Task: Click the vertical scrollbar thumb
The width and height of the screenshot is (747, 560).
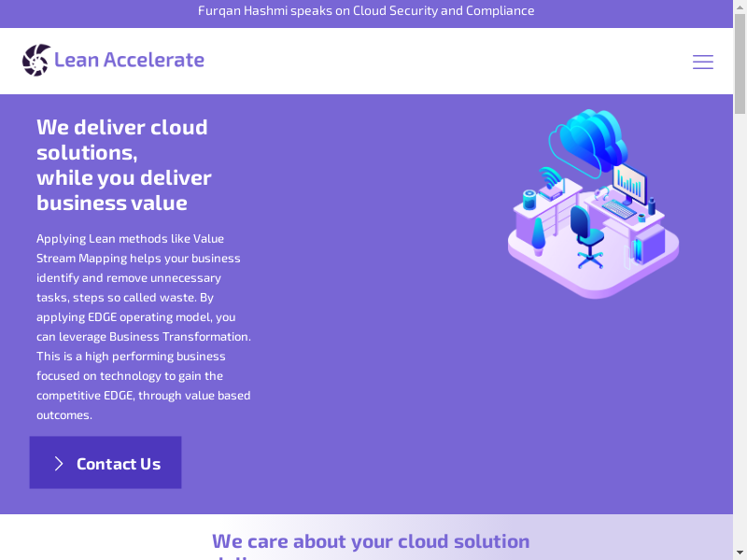Action: pos(740,65)
